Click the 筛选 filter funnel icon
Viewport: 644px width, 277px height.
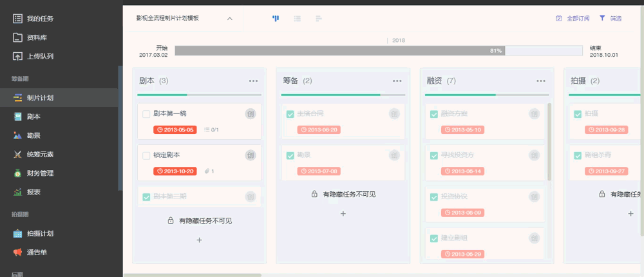[x=602, y=18]
